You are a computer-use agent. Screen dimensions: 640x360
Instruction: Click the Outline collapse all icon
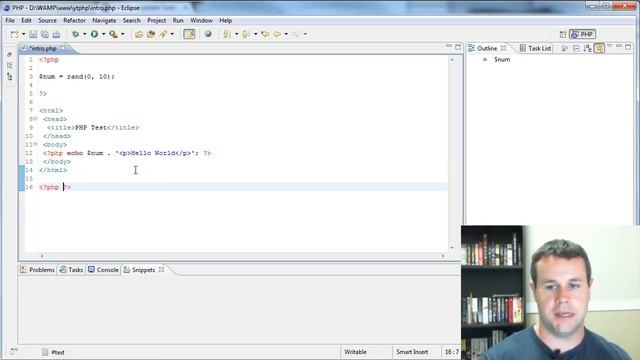pyautogui.click(x=576, y=49)
